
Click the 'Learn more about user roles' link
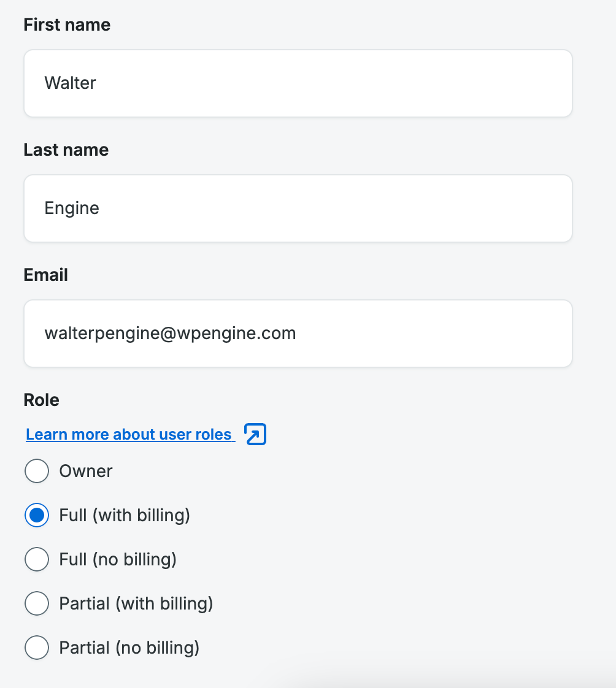click(129, 434)
